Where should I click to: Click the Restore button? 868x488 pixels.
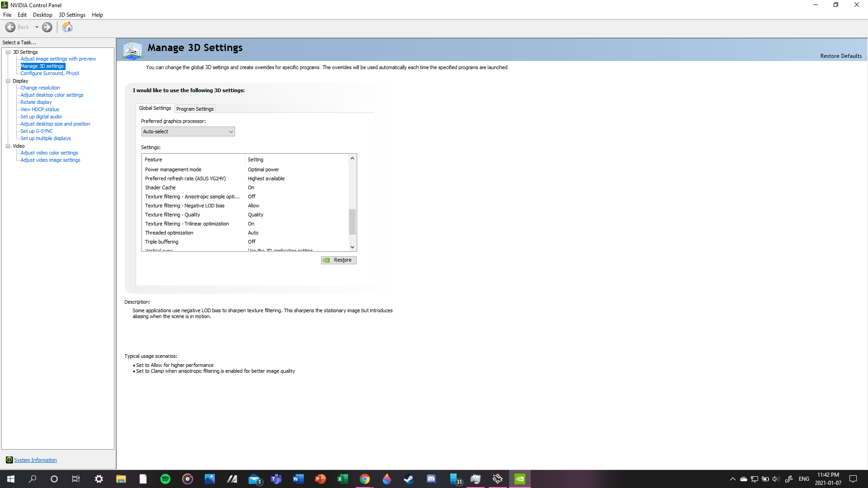point(339,260)
